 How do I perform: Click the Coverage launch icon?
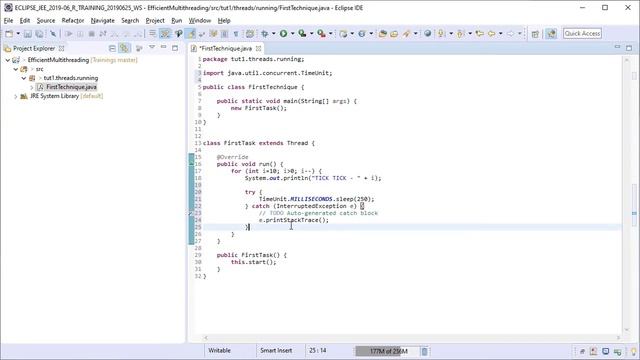click(x=302, y=33)
